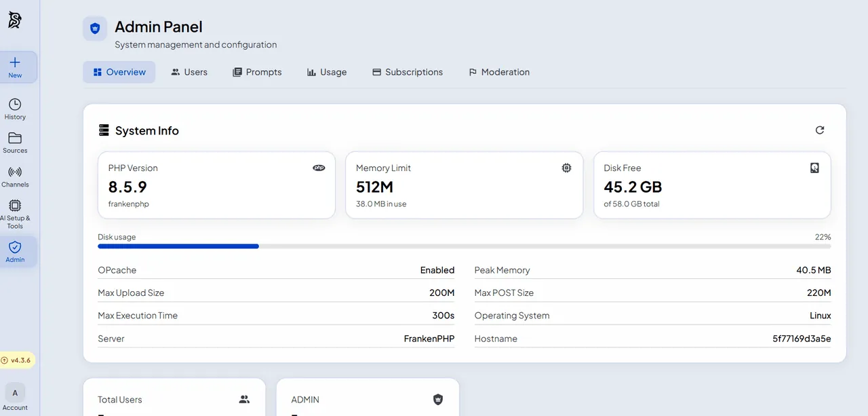The height and width of the screenshot is (416, 868).
Task: Open History in the sidebar
Action: (15, 109)
